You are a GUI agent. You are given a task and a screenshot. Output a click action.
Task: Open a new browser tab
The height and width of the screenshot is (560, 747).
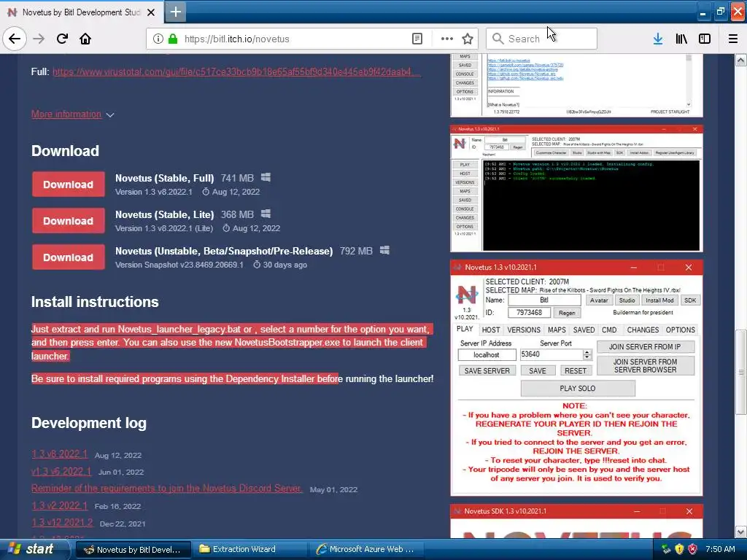point(175,12)
